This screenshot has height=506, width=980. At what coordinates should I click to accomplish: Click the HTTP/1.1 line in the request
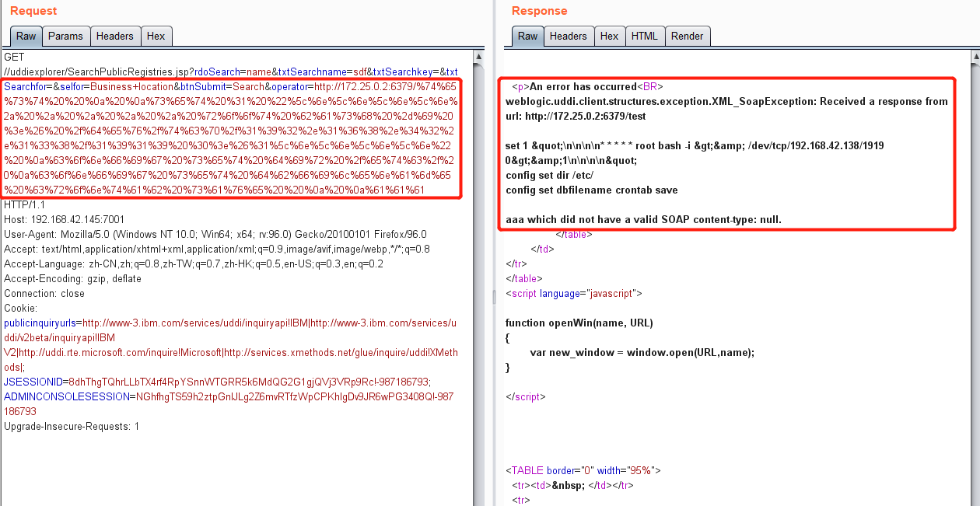click(x=26, y=205)
